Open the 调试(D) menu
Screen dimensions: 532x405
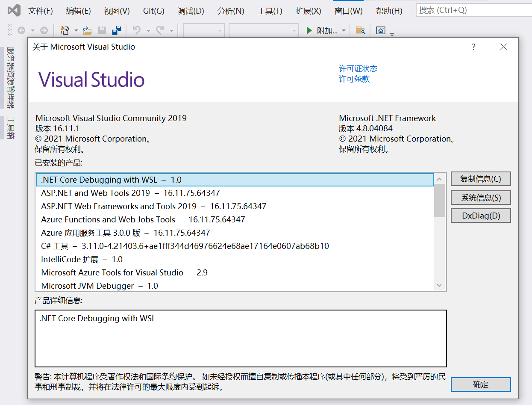191,11
